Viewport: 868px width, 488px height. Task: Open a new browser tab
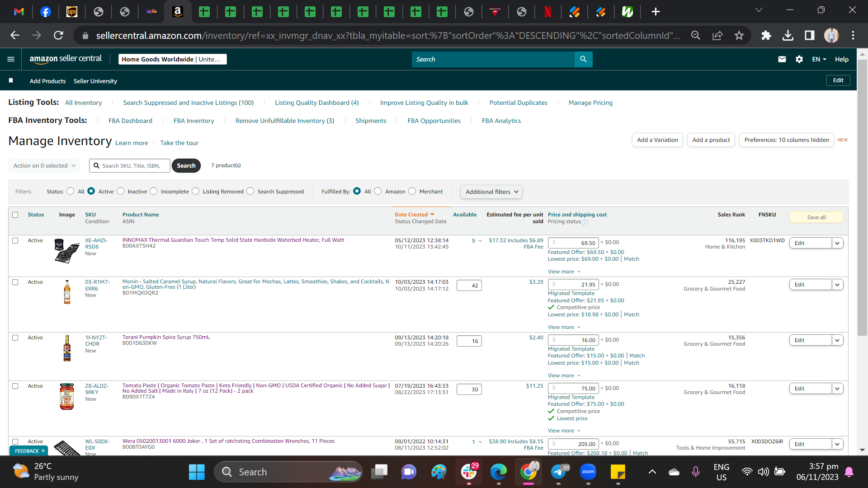[656, 12]
